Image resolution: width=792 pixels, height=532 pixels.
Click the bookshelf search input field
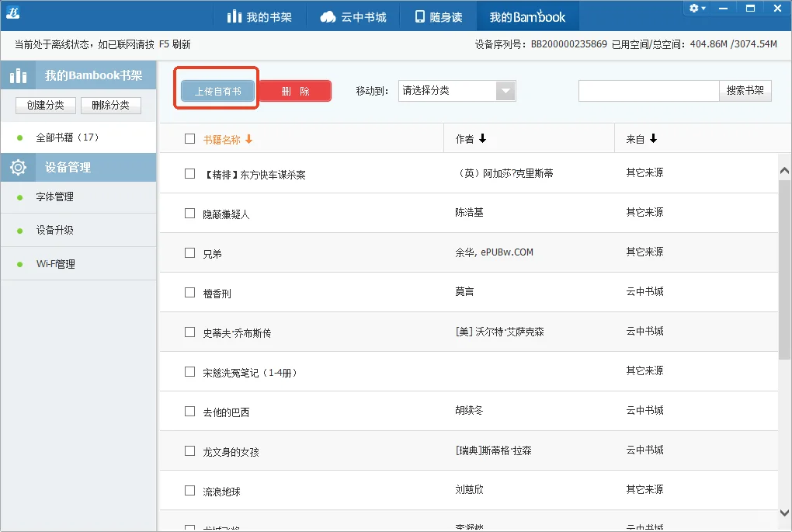point(648,91)
